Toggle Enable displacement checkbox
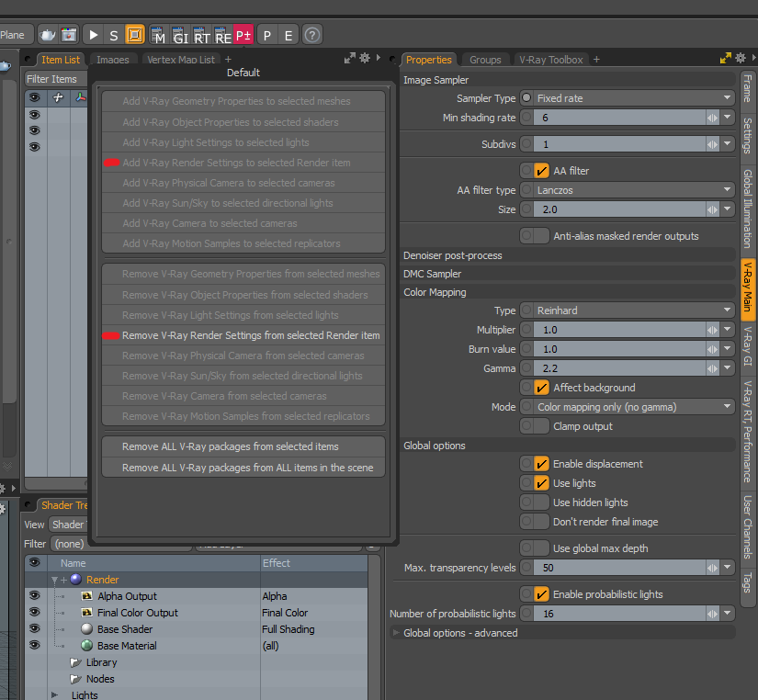The height and width of the screenshot is (700, 758). pyautogui.click(x=541, y=464)
